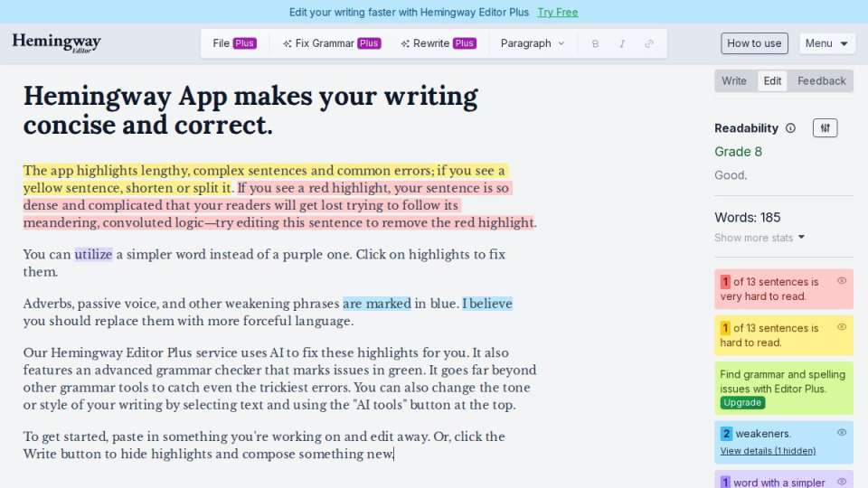The image size is (868, 488).
Task: Click the Words: 185 counter
Action: [748, 218]
